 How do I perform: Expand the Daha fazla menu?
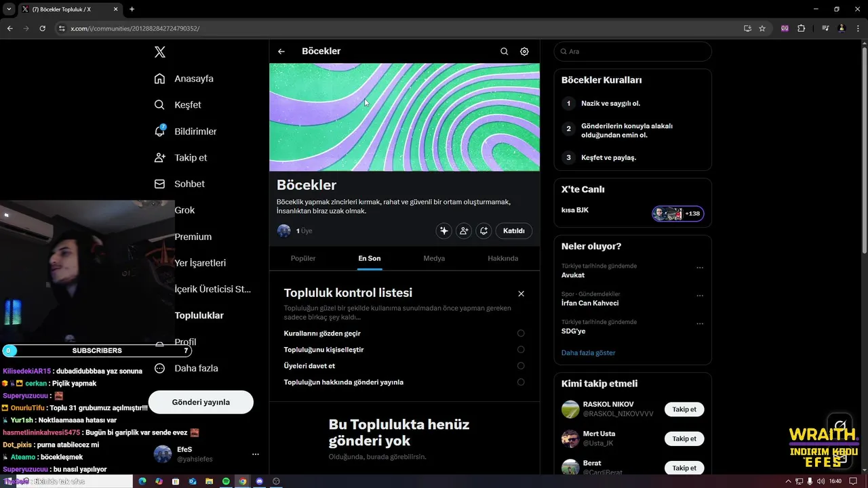click(x=186, y=369)
